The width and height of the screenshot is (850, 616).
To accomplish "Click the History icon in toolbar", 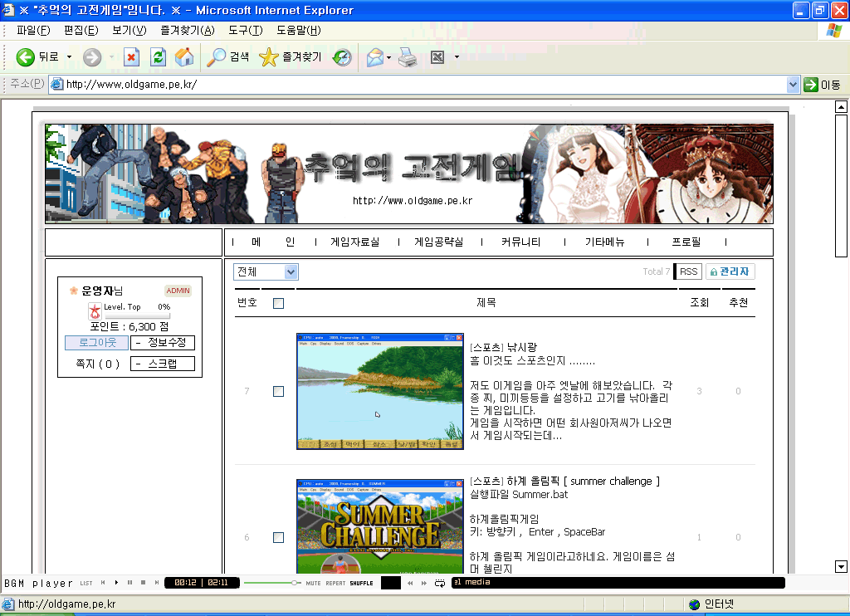I will click(x=342, y=57).
